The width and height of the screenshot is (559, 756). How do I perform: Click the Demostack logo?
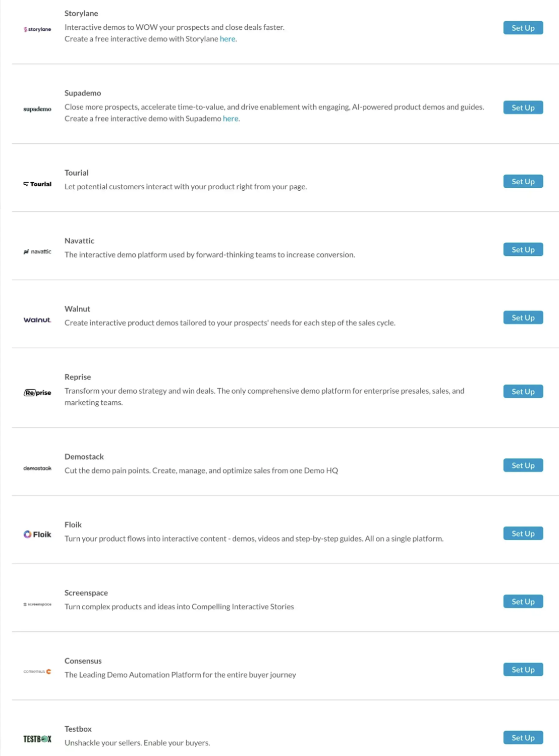[x=37, y=468]
